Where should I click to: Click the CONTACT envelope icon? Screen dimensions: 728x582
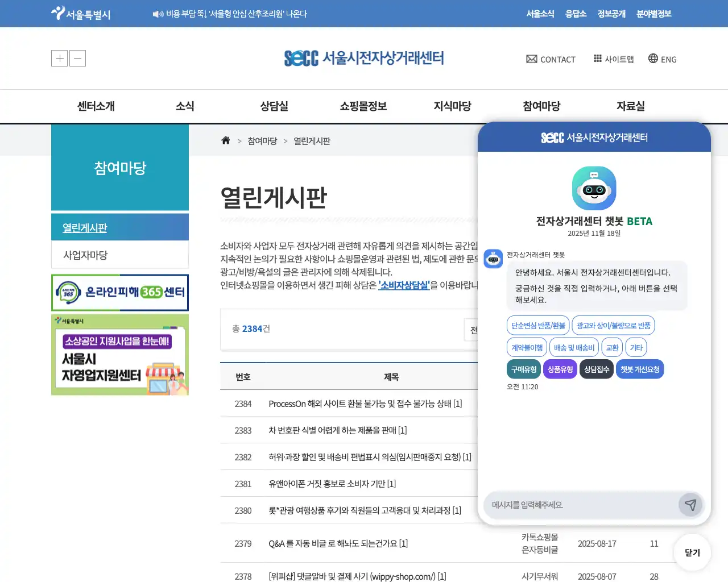tap(531, 59)
